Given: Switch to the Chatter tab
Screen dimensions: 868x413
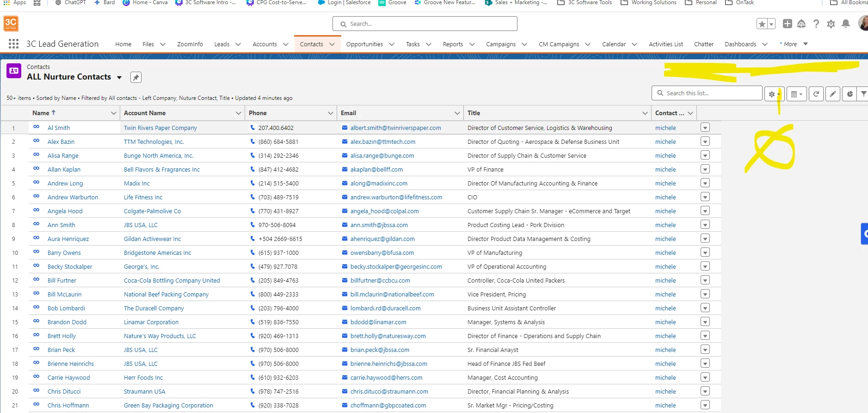Looking at the screenshot, I should [704, 44].
